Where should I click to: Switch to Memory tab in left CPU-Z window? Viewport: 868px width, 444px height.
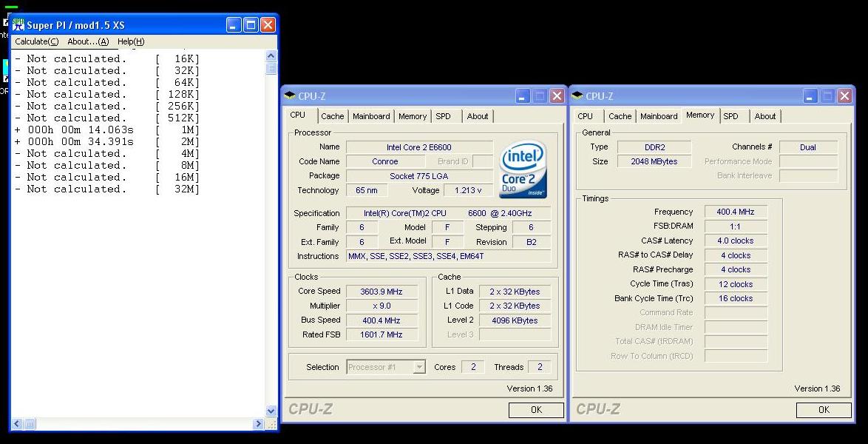[413, 116]
